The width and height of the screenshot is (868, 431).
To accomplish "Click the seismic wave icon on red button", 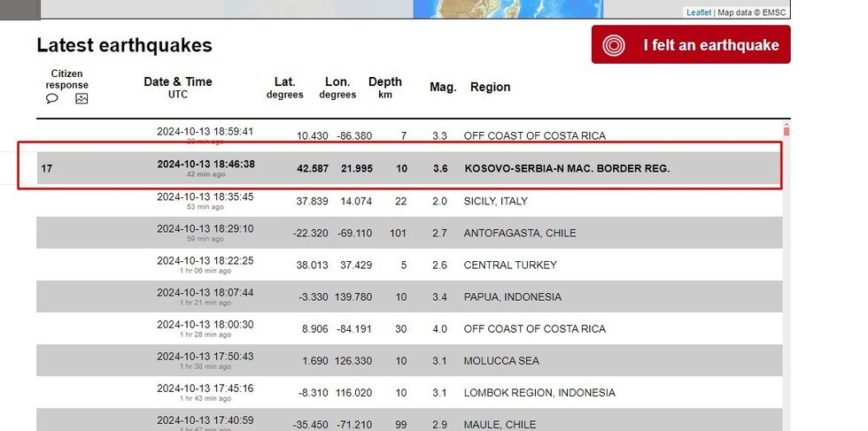I will pos(614,45).
